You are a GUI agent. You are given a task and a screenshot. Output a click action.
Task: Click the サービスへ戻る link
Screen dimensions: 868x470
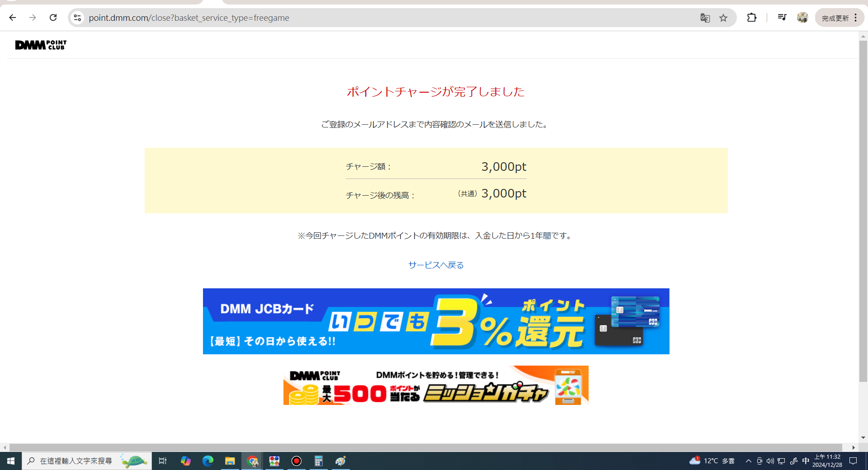click(x=436, y=265)
